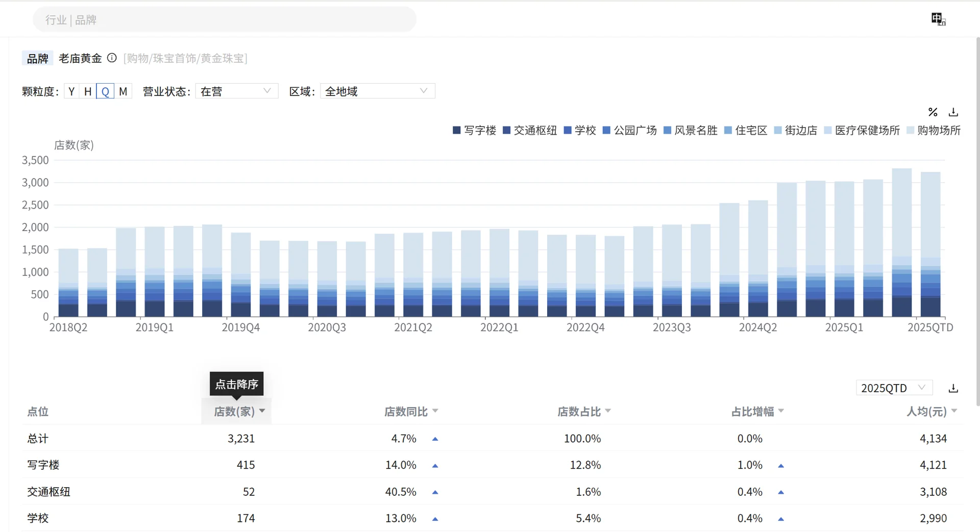Click the 品牌 tag label

coord(37,58)
